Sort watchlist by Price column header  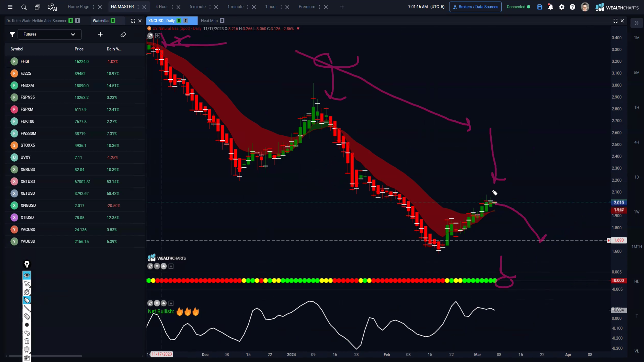coord(79,49)
